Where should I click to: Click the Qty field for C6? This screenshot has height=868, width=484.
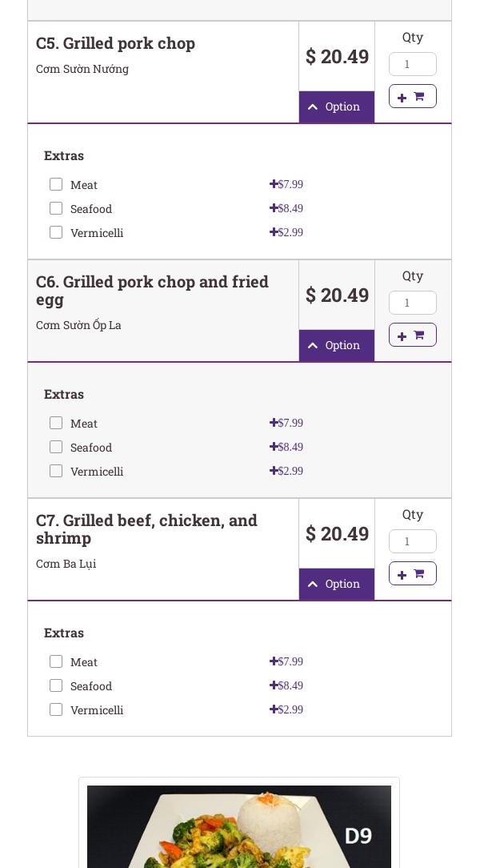click(412, 303)
